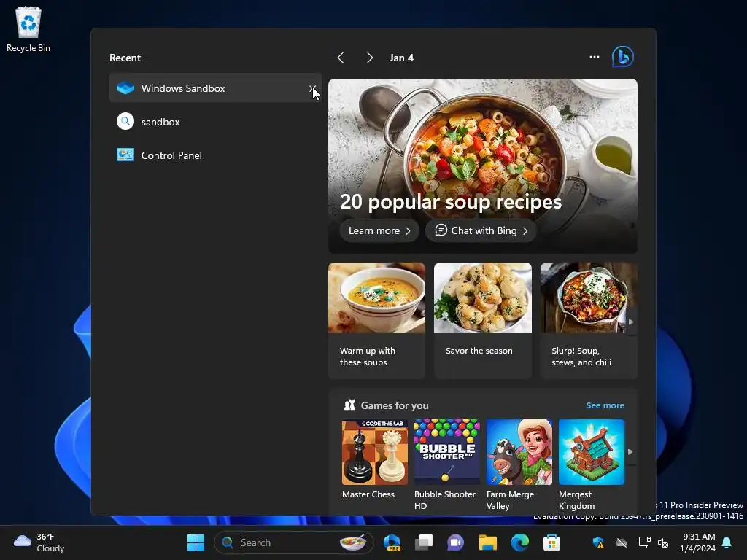The image size is (747, 560).
Task: Open Copilot preview icon in taskbar
Action: [x=392, y=542]
